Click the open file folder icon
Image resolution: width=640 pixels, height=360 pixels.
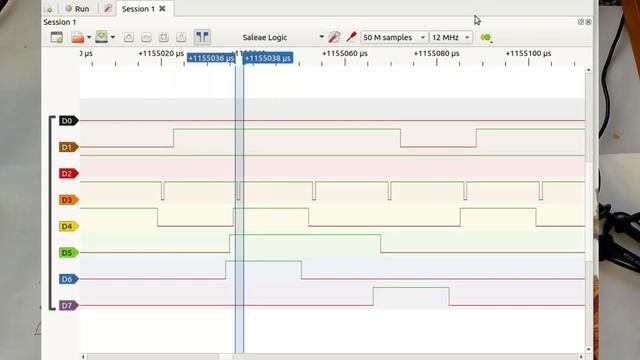pyautogui.click(x=78, y=37)
